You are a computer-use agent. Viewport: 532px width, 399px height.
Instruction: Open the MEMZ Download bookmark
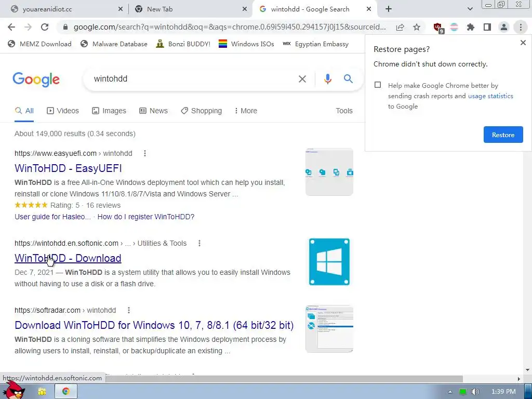pos(39,44)
